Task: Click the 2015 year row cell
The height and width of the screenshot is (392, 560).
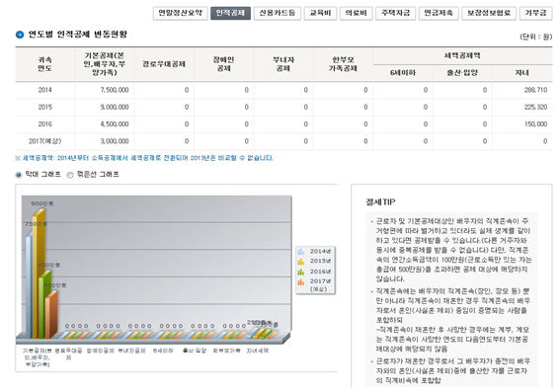Action: 45,107
